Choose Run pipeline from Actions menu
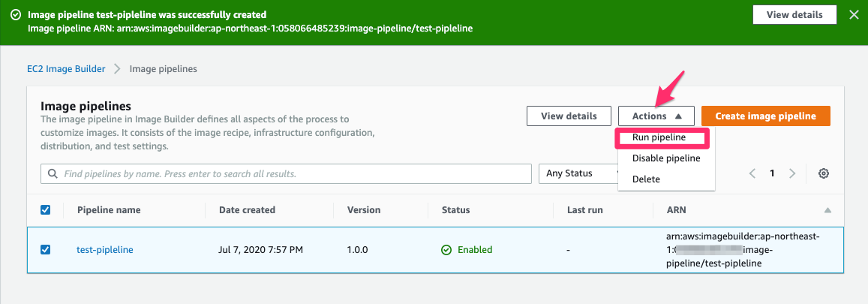Screen dimensions: 868x304 [659, 137]
